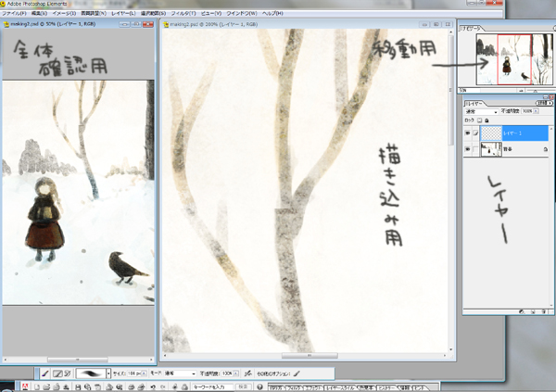Open the ファイル(F) menu
Viewport: 556px width, 392px height.
tap(15, 14)
